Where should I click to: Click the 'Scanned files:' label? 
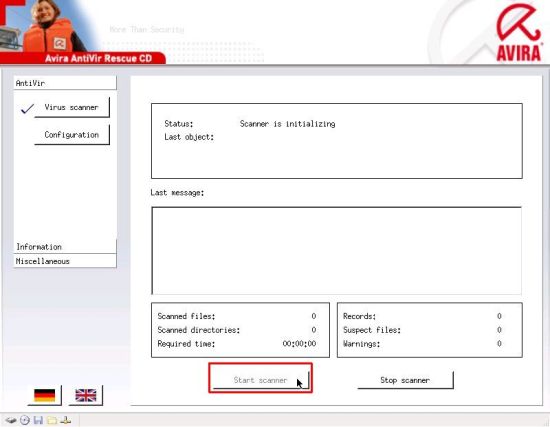(186, 316)
